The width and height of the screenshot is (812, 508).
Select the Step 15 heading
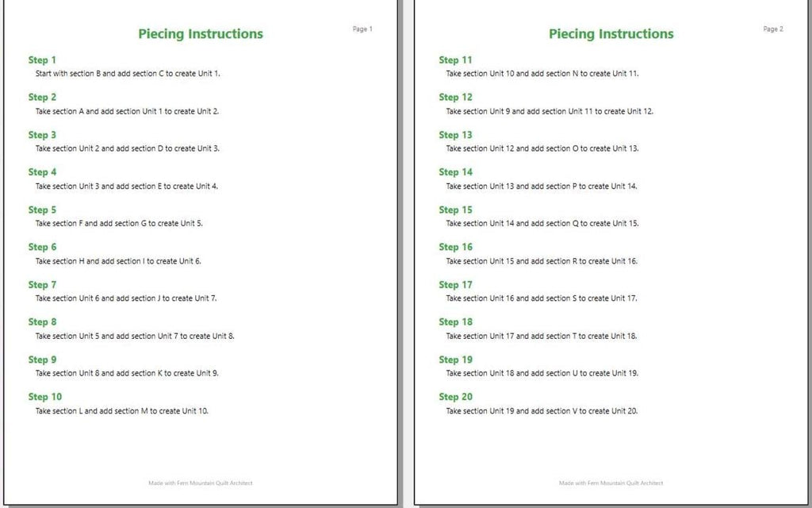(456, 210)
